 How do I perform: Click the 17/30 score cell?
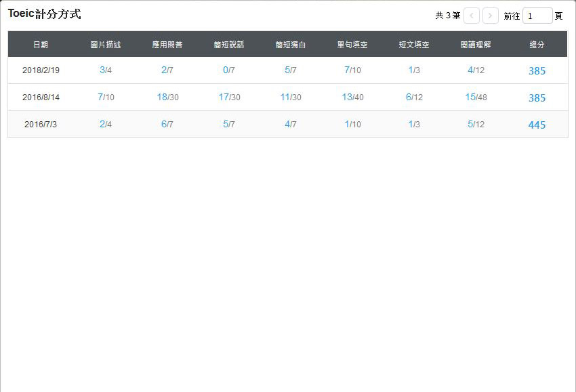[x=229, y=97]
